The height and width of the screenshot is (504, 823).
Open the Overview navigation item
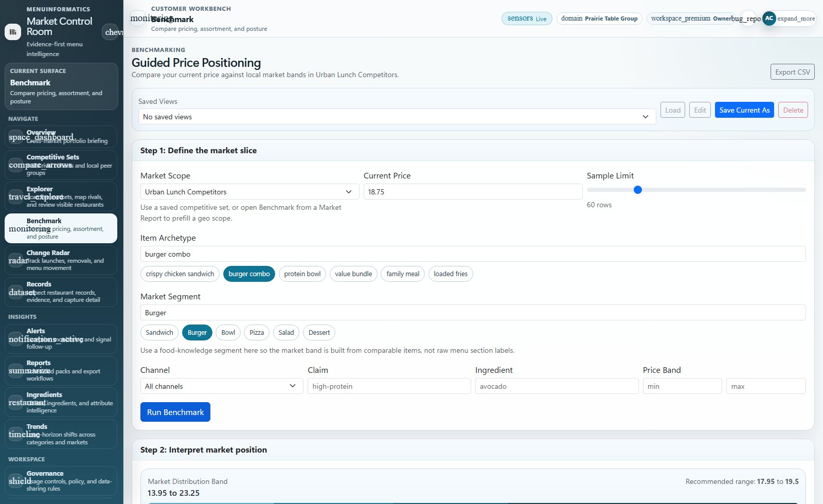pyautogui.click(x=61, y=137)
